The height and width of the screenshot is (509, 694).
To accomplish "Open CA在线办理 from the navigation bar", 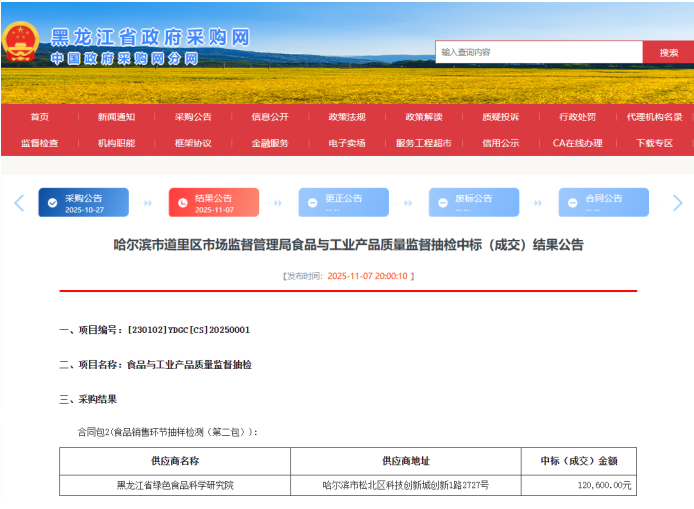I will pyautogui.click(x=577, y=143).
